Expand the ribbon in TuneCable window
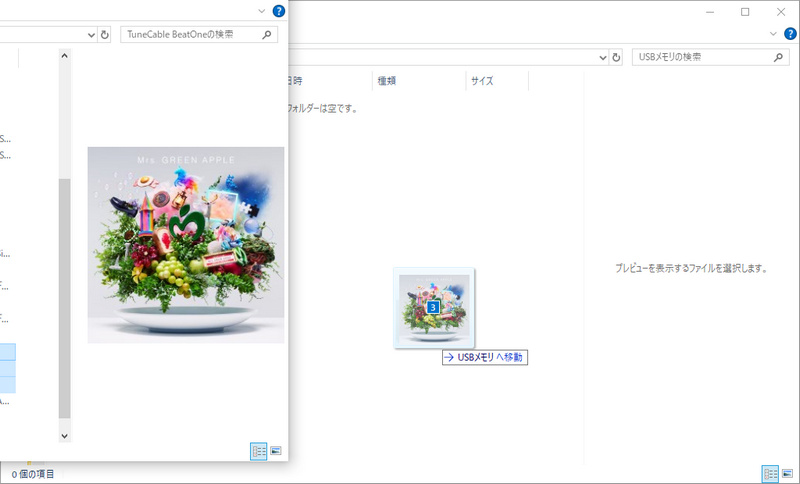800x484 pixels. [x=262, y=11]
